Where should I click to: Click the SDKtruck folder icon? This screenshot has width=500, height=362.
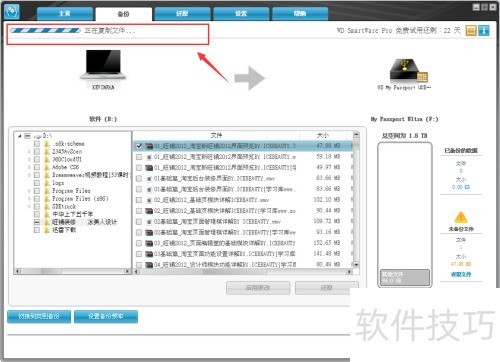tap(47, 207)
